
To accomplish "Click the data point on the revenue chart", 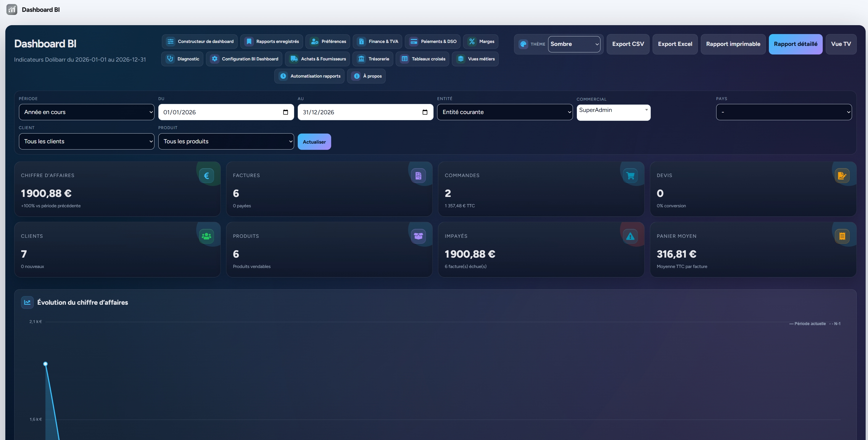I will point(46,364).
